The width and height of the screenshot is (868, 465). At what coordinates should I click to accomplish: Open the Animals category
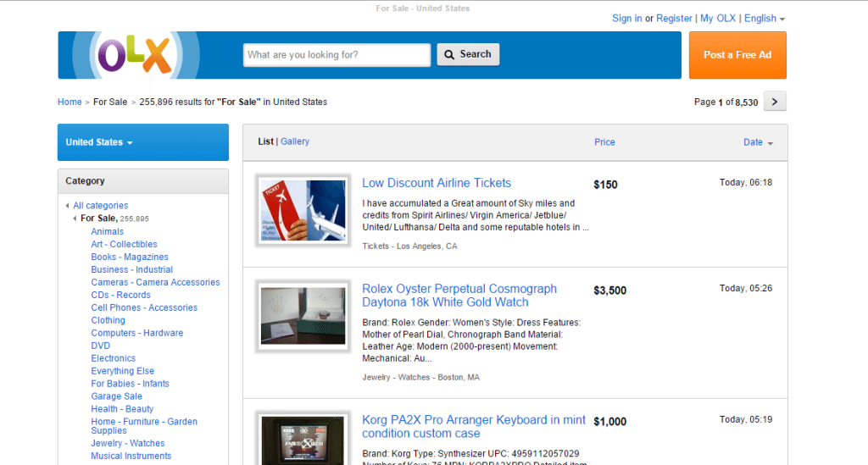(x=107, y=232)
